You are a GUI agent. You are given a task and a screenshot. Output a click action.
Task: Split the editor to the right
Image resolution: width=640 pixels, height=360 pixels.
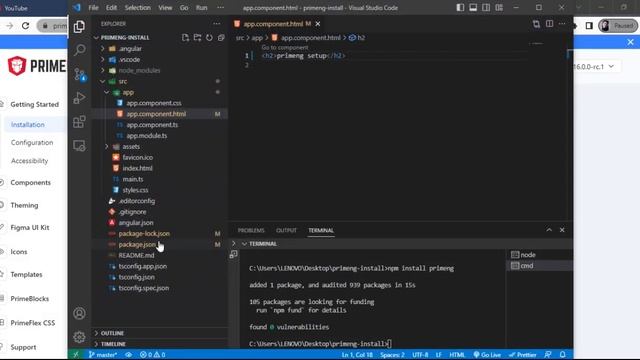[x=549, y=24]
